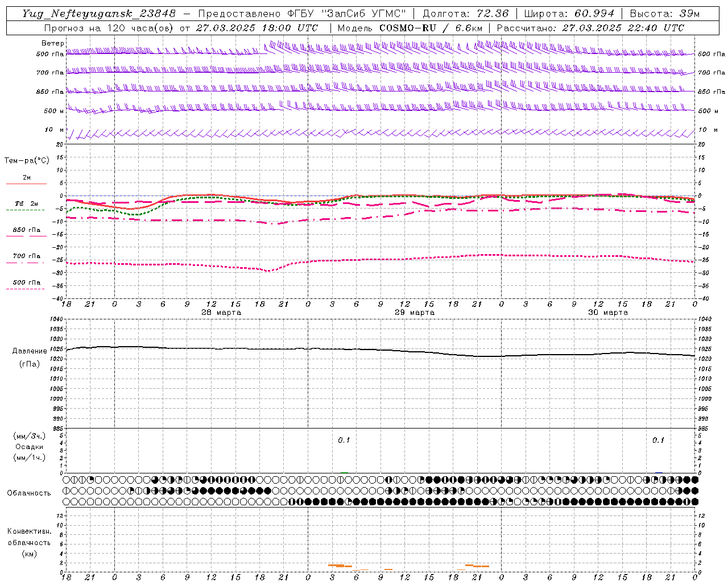Click the orange convective bar near 29 марта 21h

click(477, 566)
